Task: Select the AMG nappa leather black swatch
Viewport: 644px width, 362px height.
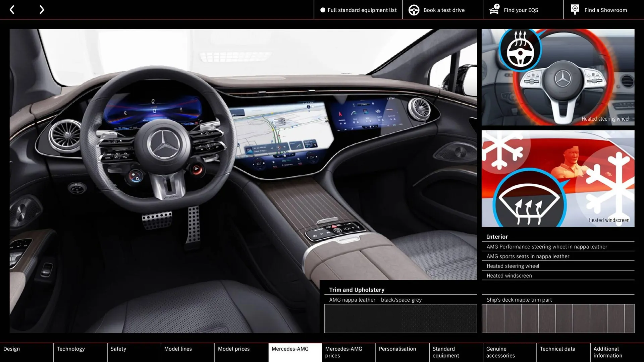Action: [400, 318]
